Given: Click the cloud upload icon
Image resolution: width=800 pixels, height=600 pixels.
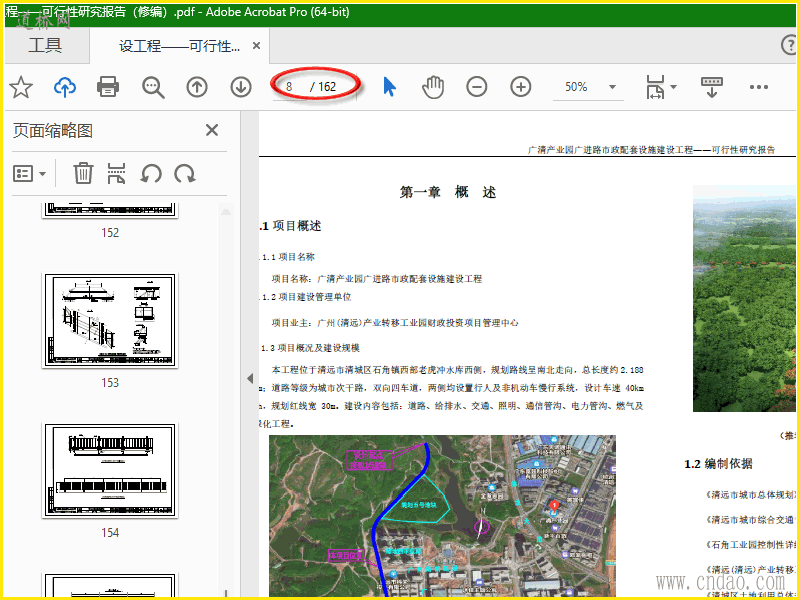Looking at the screenshot, I should (x=65, y=87).
